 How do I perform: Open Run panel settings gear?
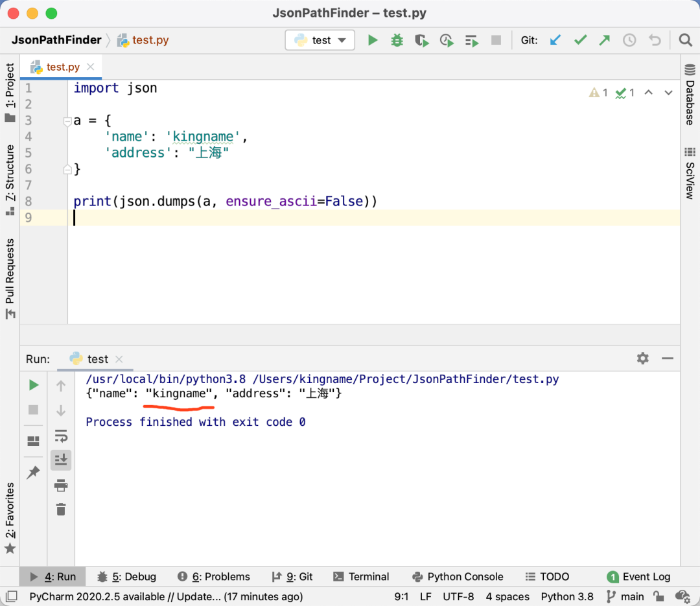pos(642,358)
